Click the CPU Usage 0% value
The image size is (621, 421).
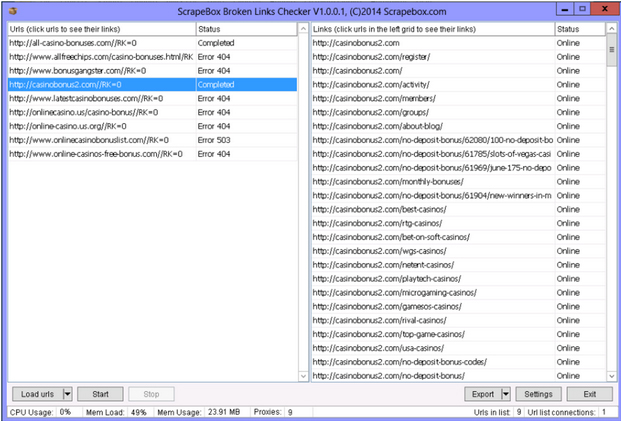[65, 412]
